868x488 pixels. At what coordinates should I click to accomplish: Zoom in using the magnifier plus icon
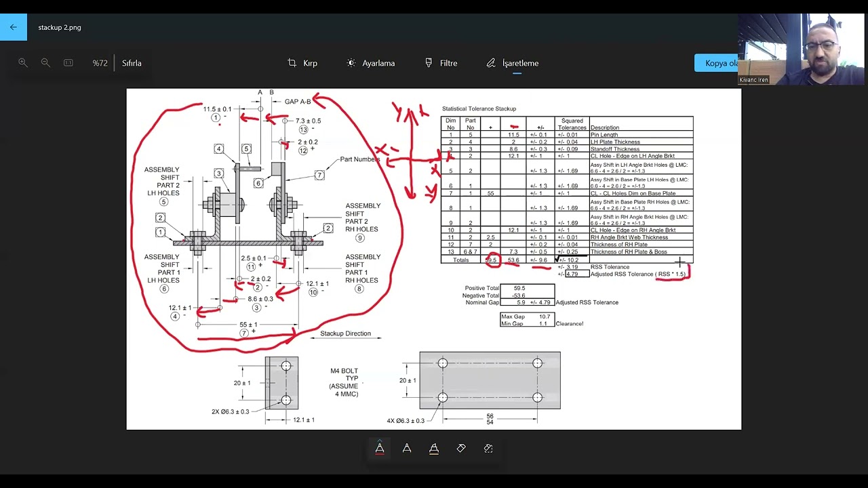click(x=23, y=62)
